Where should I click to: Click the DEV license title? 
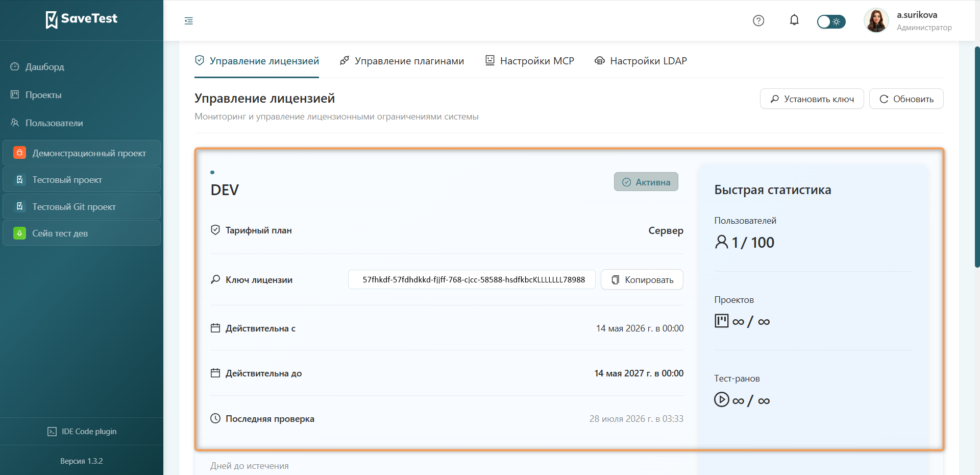[x=225, y=190]
